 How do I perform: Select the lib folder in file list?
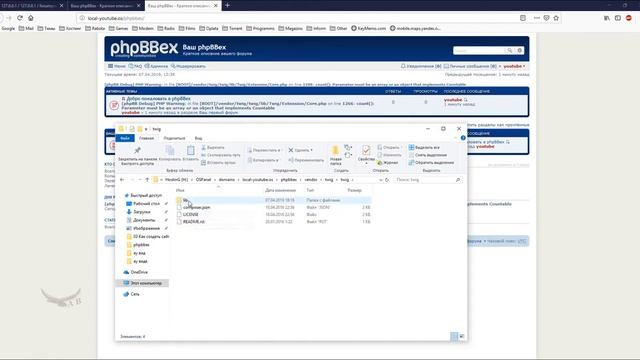click(x=273, y=200)
